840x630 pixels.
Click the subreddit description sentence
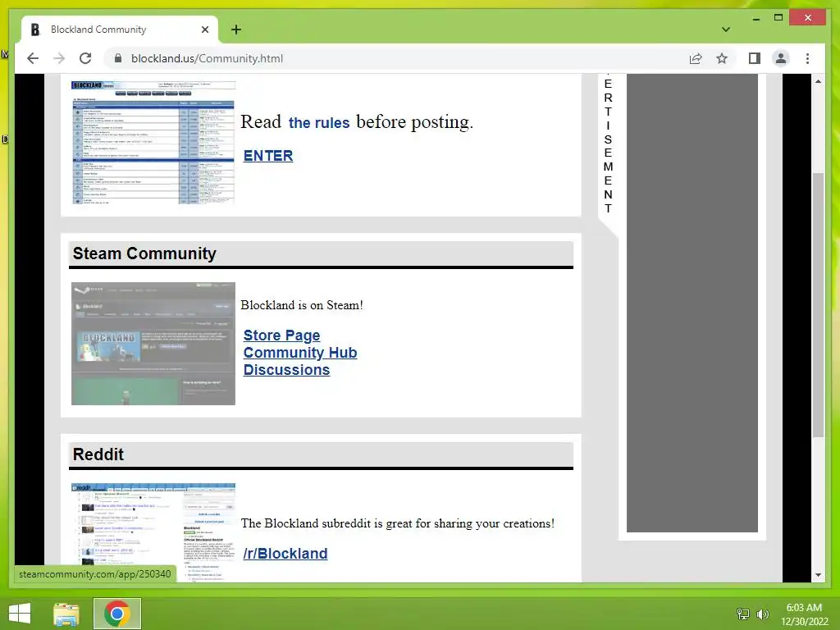click(x=398, y=523)
